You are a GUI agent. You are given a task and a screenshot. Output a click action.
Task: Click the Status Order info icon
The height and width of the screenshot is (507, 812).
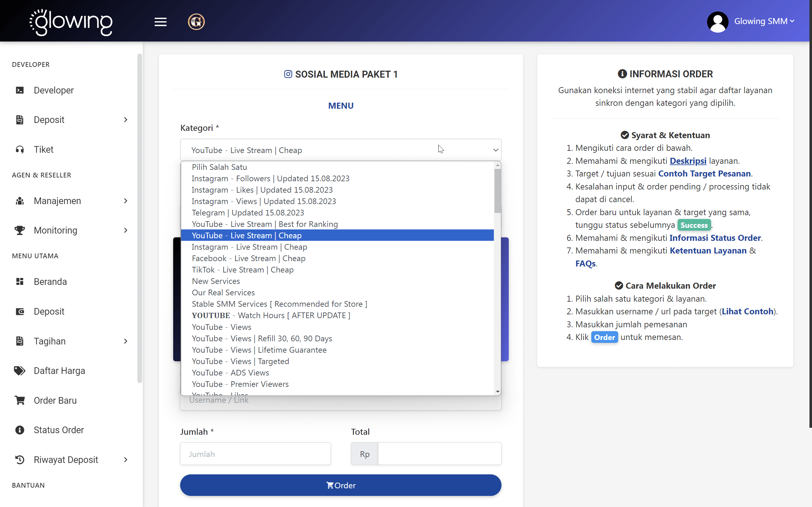coord(19,430)
